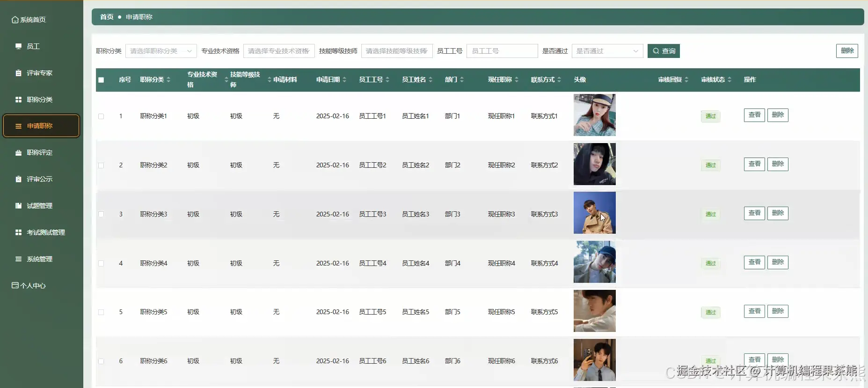Click 删除 for 员工姓名2 row
This screenshot has height=388, width=868.
(x=778, y=164)
